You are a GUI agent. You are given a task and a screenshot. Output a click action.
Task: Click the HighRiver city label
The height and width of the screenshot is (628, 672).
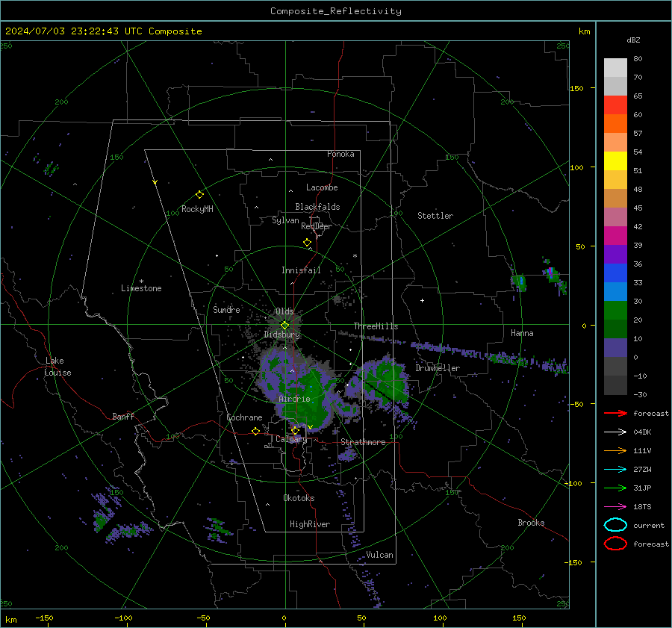(x=310, y=524)
